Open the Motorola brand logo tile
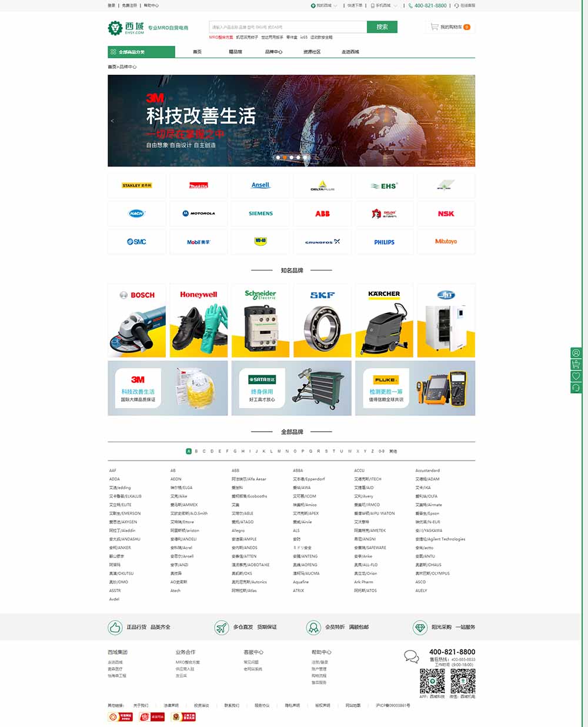This screenshot has width=588, height=727. pyautogui.click(x=199, y=214)
